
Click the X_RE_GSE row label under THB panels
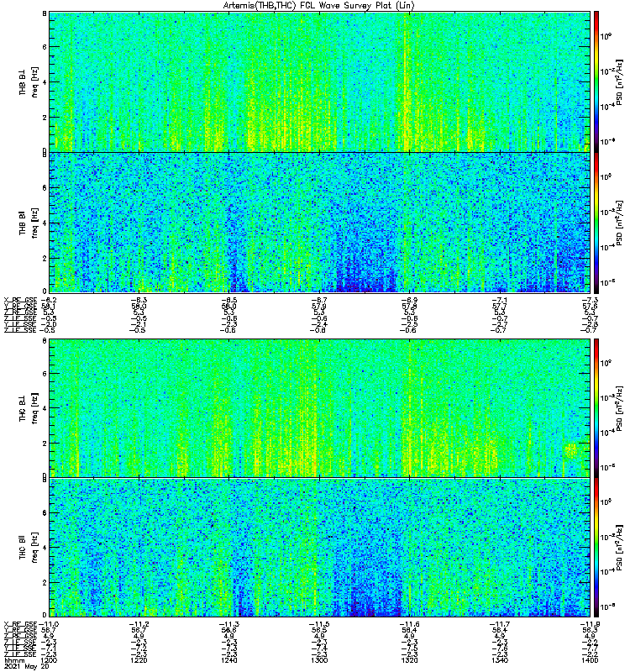coord(20,300)
